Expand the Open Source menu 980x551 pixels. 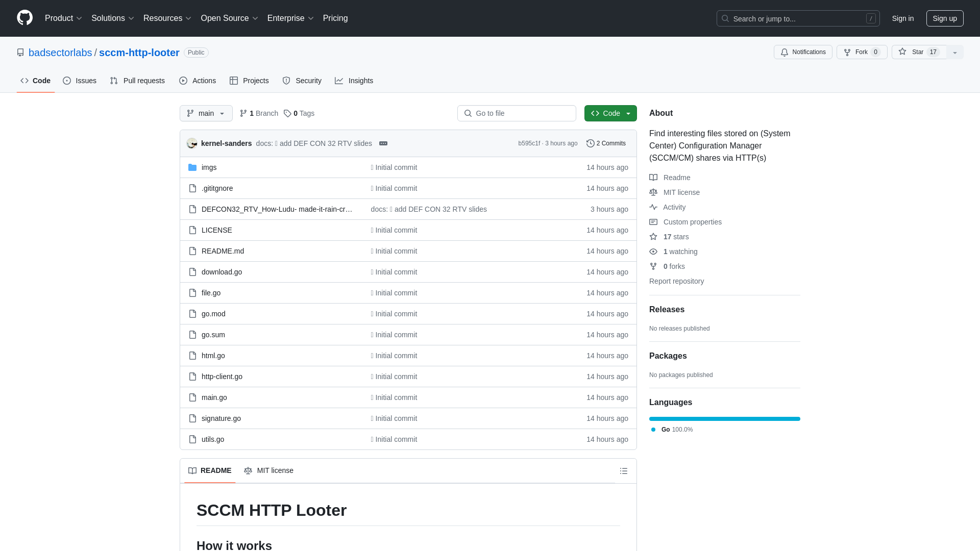[x=229, y=18]
